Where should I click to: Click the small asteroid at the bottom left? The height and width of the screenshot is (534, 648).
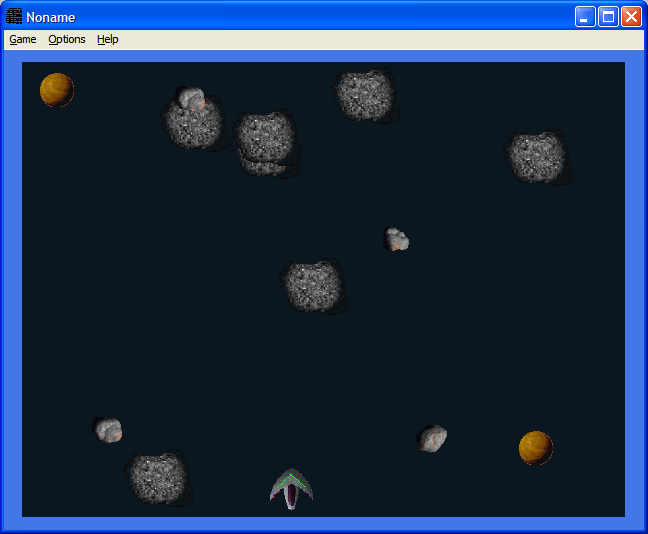107,430
